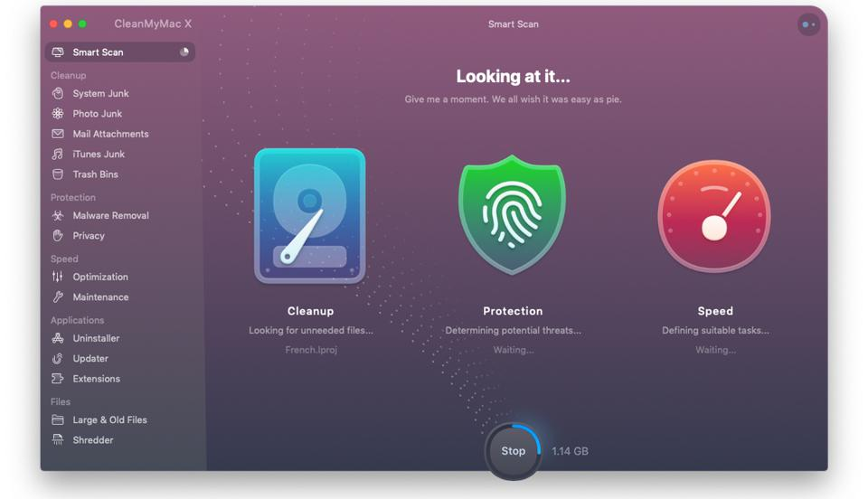Screen dimensions: 868x499
Task: Click the Smart Scan progress pie indicator
Action: tap(184, 52)
